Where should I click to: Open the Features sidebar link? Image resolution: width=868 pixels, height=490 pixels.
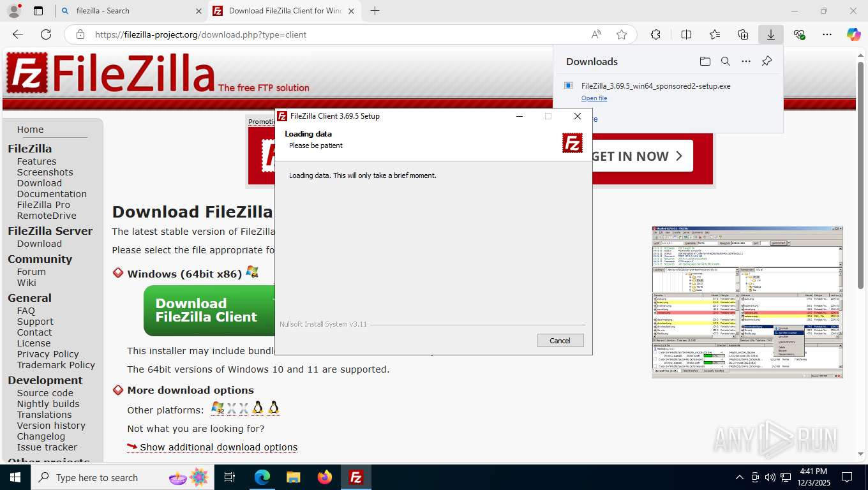point(36,161)
